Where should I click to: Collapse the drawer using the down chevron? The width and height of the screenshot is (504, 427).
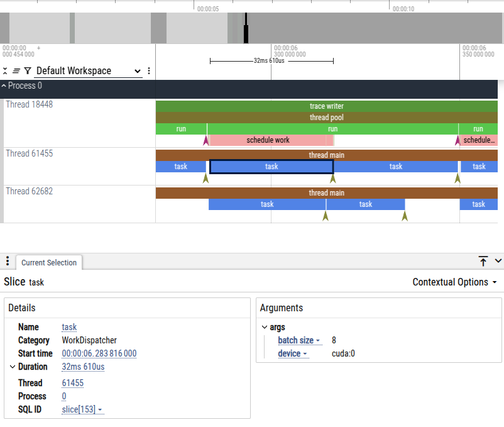coord(498,261)
